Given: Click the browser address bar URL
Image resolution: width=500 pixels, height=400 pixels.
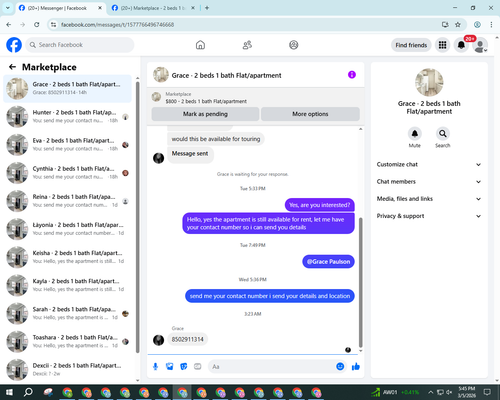Looking at the screenshot, I should 117,25.
